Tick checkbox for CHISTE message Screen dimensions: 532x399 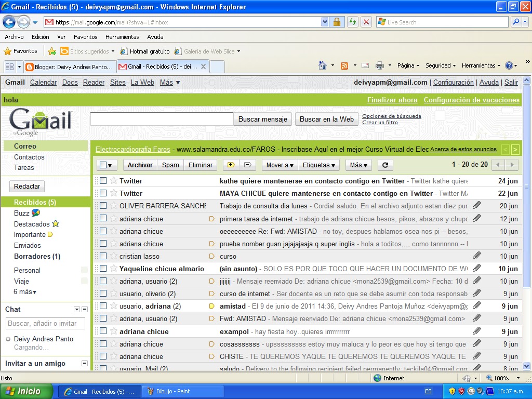click(x=103, y=356)
